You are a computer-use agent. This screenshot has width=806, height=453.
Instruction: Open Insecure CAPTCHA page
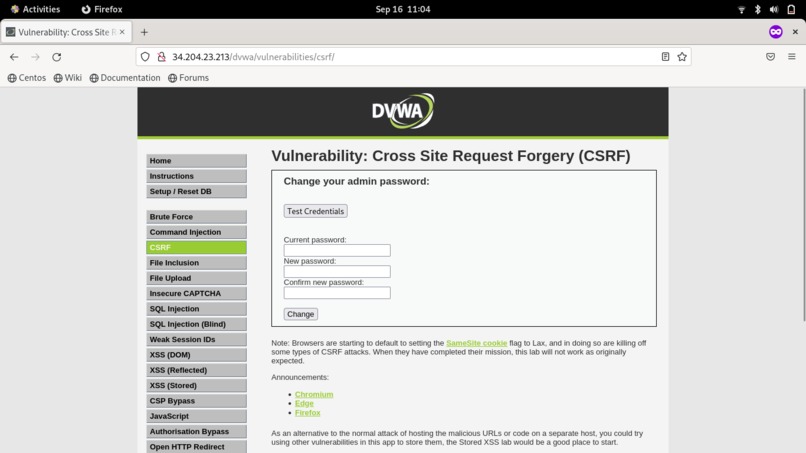[196, 293]
